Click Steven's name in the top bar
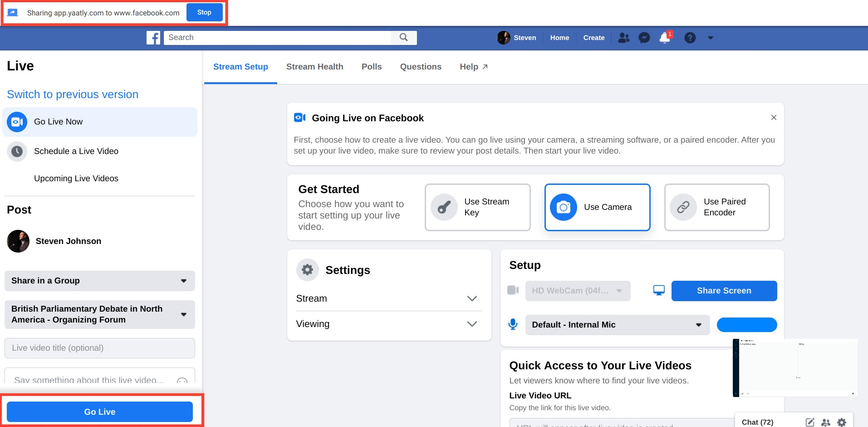The width and height of the screenshot is (868, 427). [525, 38]
